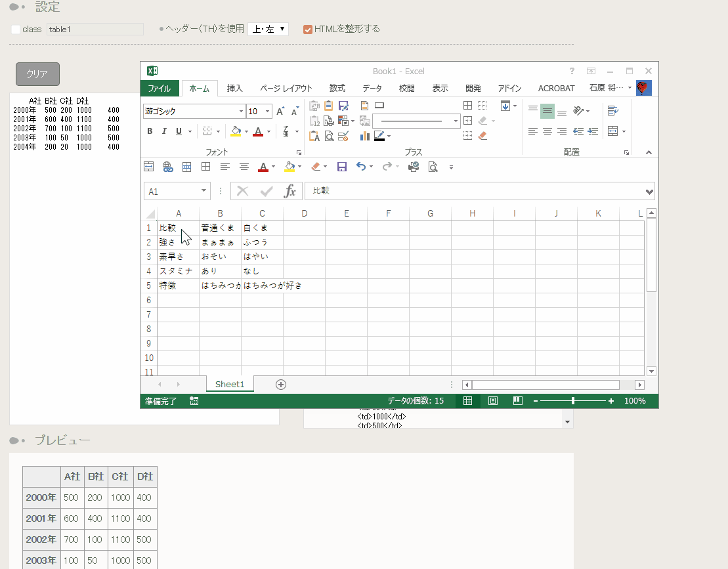This screenshot has height=569, width=728.
Task: Open the ファイル tab
Action: tap(160, 88)
